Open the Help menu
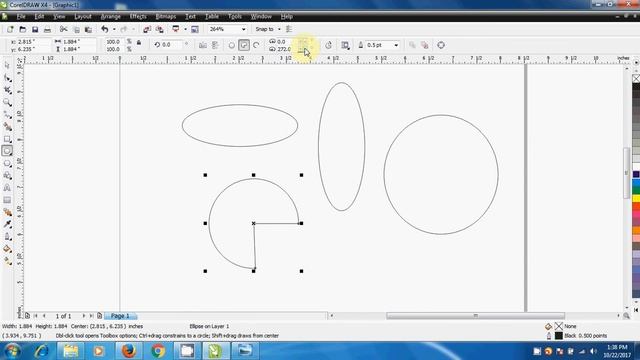 click(287, 16)
